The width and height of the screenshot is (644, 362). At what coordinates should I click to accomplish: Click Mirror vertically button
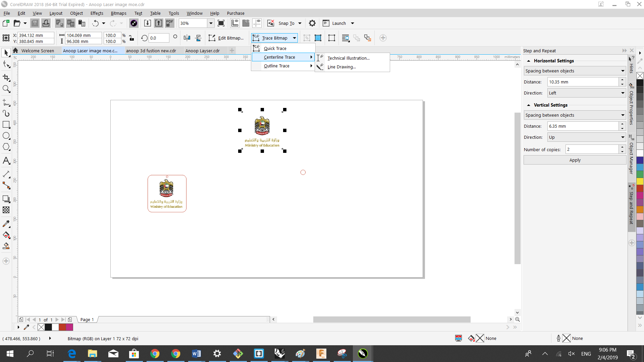[198, 38]
